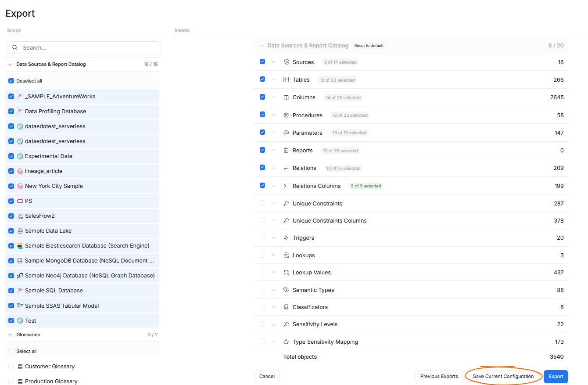
Task: Click the _SAMPLE_AdventureWorks SQL Server icon
Action: coord(20,96)
